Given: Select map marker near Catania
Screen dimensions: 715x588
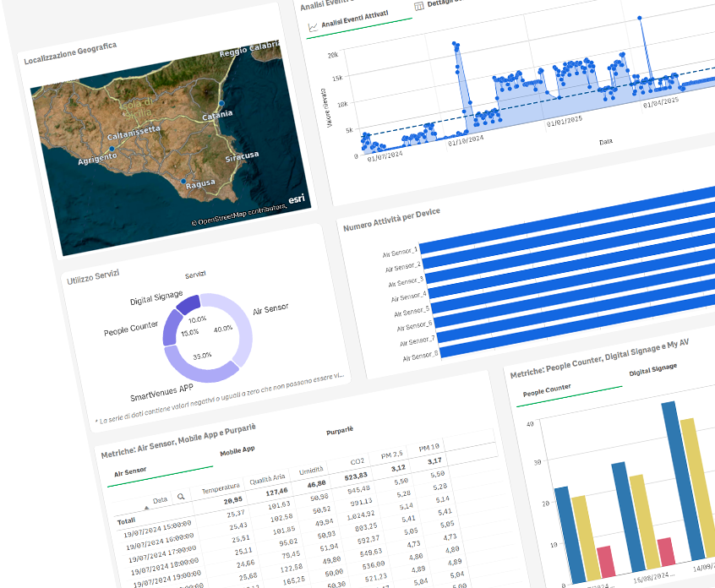Looking at the screenshot, I should click(221, 103).
